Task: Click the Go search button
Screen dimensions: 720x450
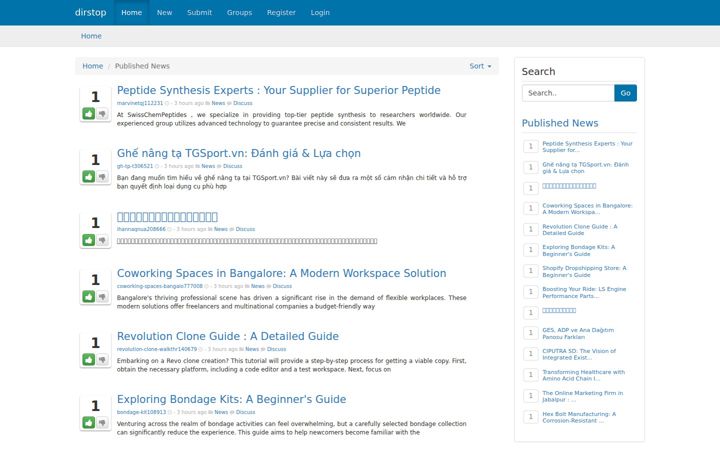Action: (x=625, y=93)
